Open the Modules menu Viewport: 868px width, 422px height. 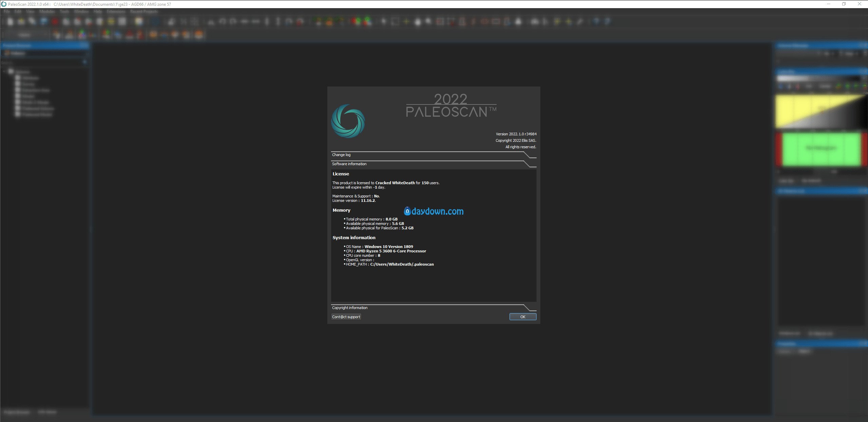click(x=47, y=12)
